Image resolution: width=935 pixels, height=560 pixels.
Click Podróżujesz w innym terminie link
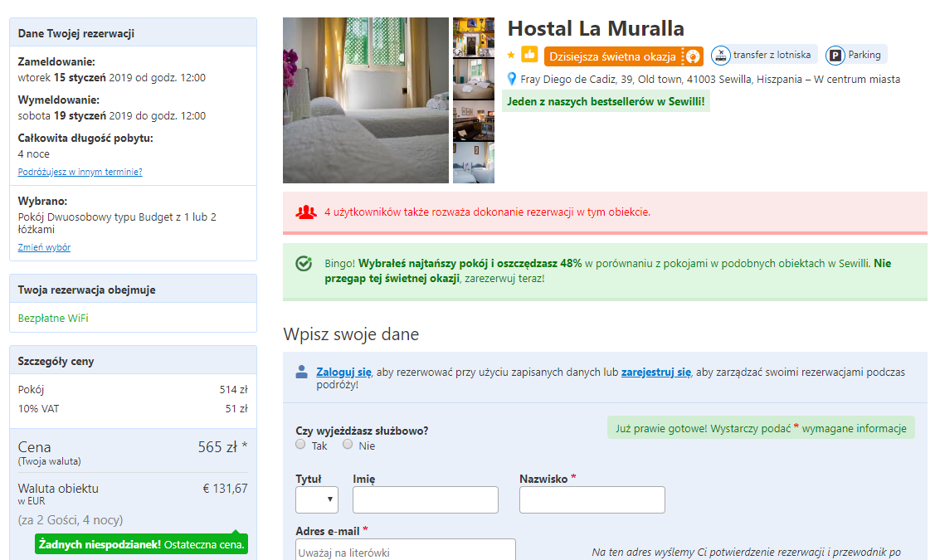(x=80, y=172)
